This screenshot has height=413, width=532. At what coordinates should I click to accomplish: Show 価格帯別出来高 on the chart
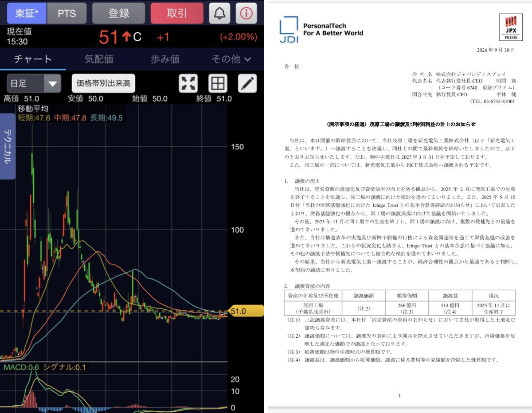[x=103, y=83]
